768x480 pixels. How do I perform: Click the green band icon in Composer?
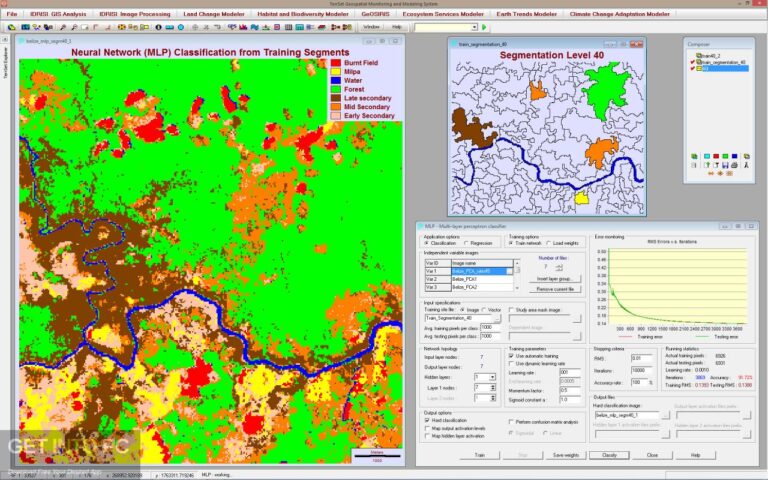pyautogui.click(x=725, y=156)
